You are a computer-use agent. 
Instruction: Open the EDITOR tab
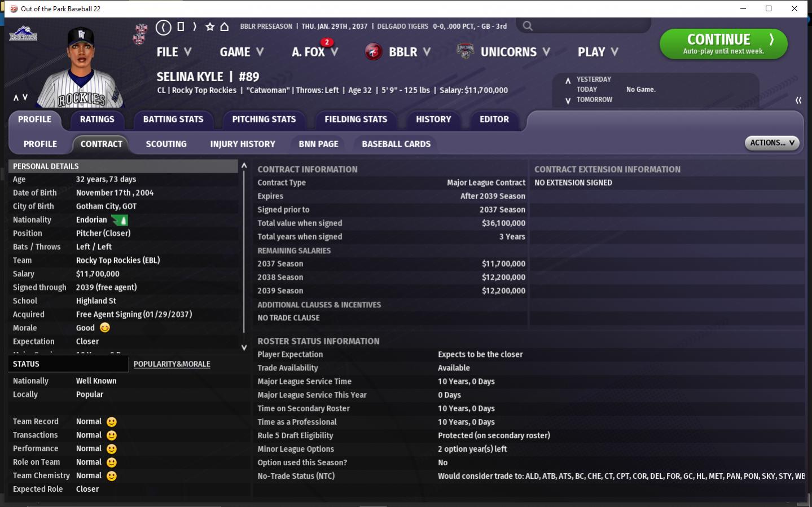pos(494,120)
